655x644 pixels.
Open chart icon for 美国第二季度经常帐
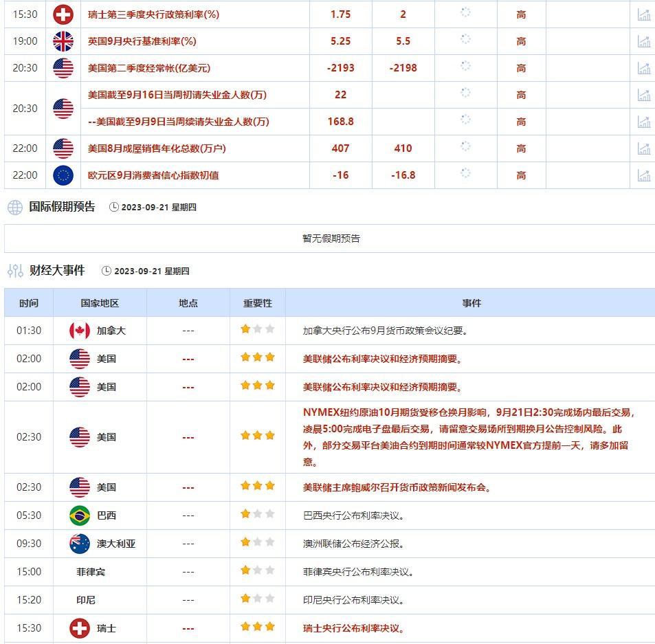point(644,68)
